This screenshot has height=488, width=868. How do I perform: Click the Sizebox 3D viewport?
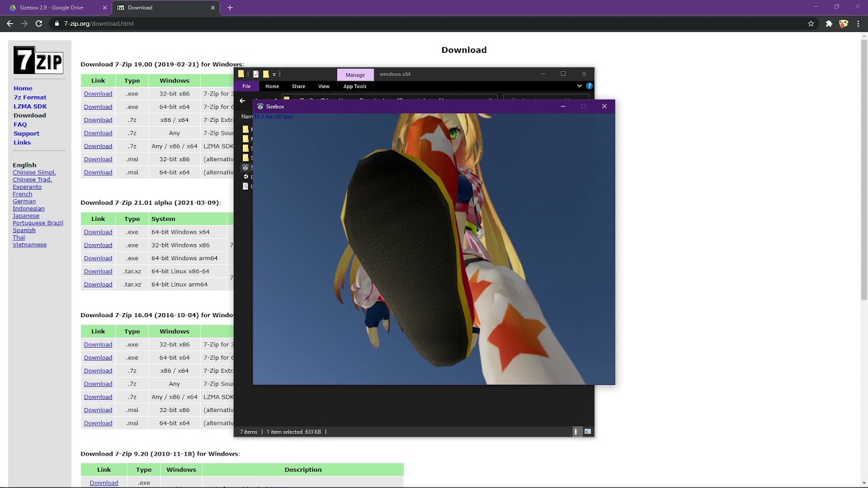(x=434, y=249)
